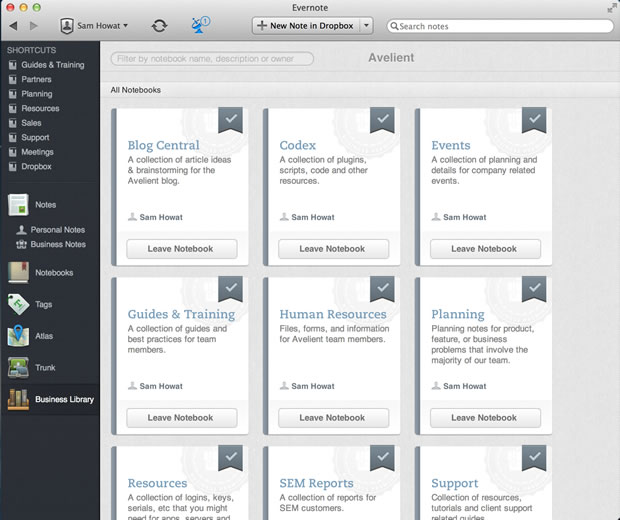Click Sales shortcut notebook icon
The height and width of the screenshot is (520, 620).
tap(13, 123)
